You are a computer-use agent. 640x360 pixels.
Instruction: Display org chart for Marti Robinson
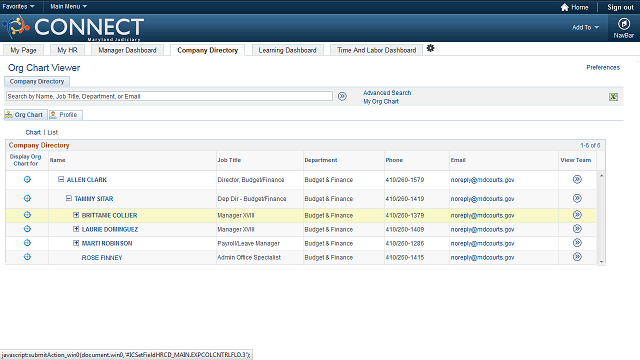coord(27,243)
